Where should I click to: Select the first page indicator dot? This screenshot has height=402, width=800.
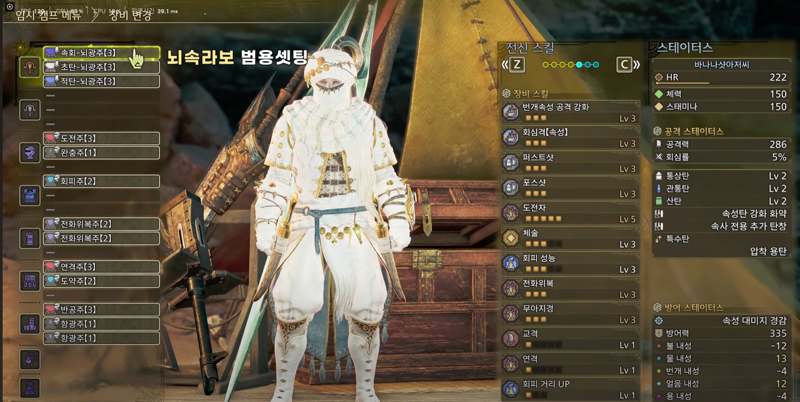(545, 65)
